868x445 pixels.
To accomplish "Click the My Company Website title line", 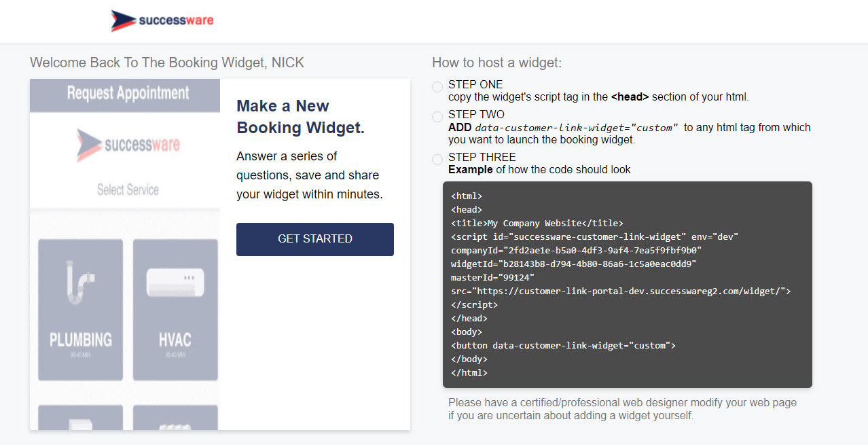I will click(x=537, y=224).
